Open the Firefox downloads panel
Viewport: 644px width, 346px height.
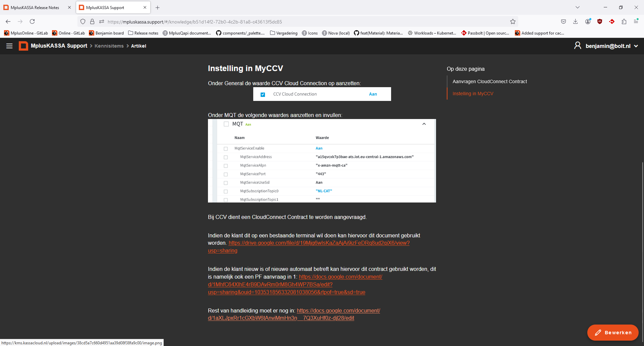(576, 21)
